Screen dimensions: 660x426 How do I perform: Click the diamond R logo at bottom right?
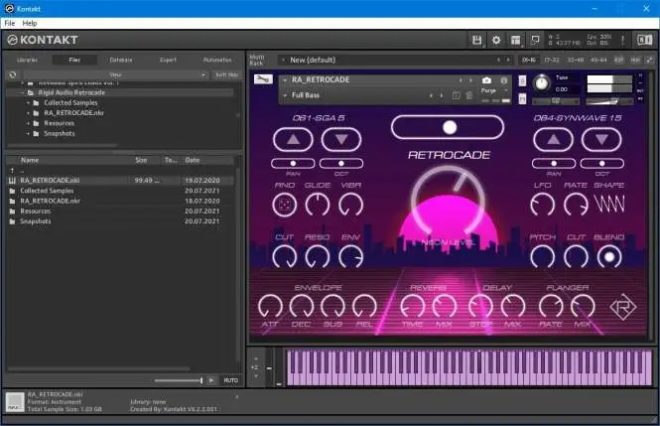click(x=623, y=307)
